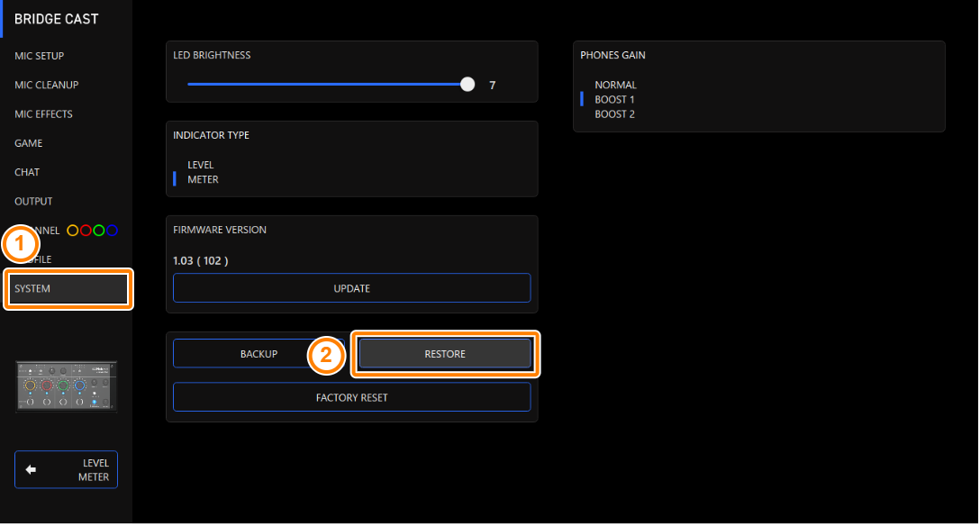This screenshot has height=526, width=980.
Task: Select the METER indicator type
Action: click(x=202, y=178)
